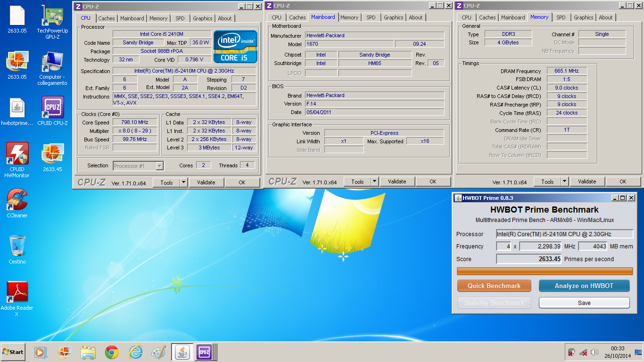This screenshot has height=362, width=644.
Task: Click the HWBOT Processor name field
Action: [x=565, y=234]
